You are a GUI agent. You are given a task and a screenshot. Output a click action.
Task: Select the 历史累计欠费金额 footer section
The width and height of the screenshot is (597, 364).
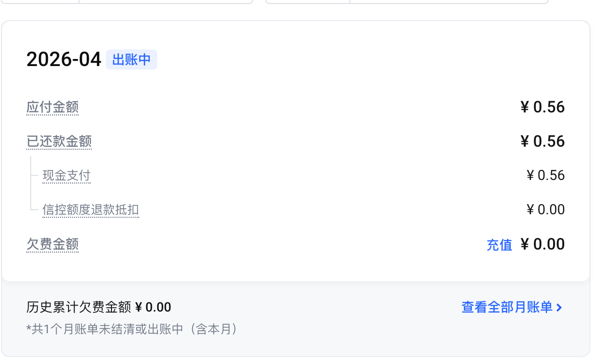(98, 307)
